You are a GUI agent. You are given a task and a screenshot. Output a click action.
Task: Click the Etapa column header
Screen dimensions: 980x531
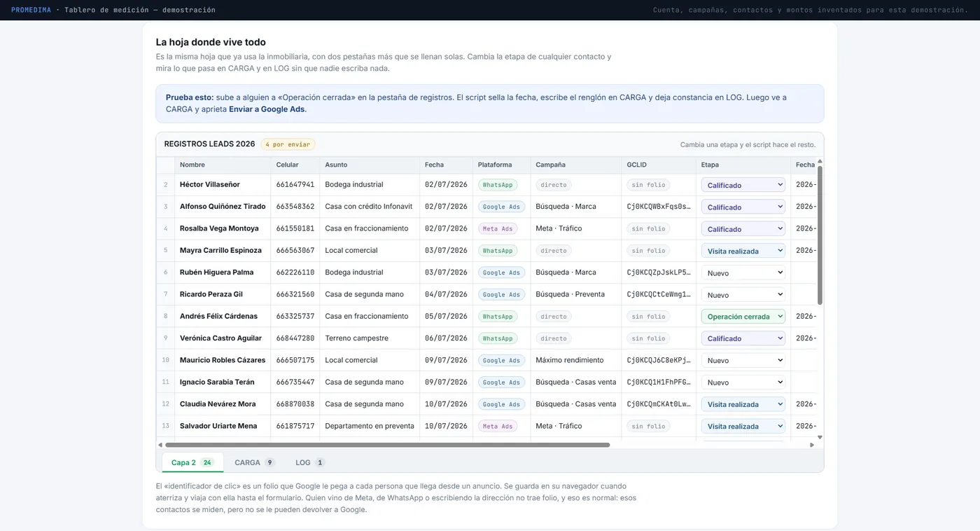(743, 165)
